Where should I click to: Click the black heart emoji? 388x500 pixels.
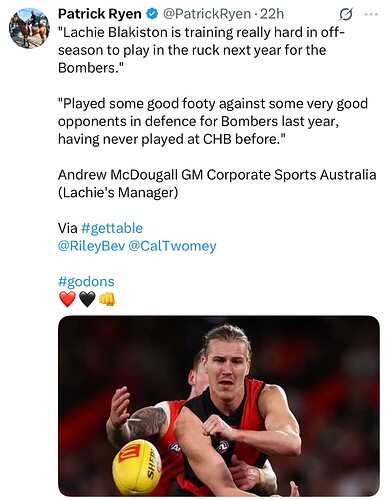click(87, 299)
